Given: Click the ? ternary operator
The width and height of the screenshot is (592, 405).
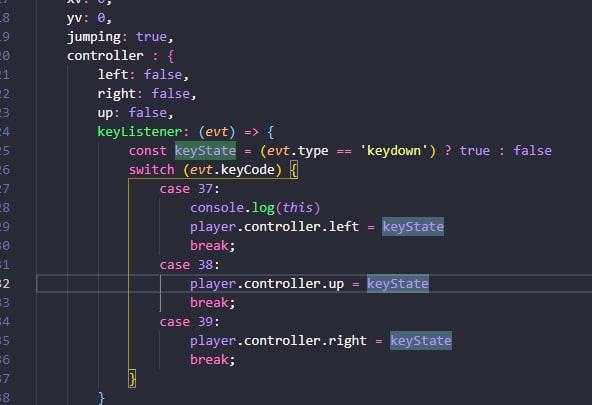Looking at the screenshot, I should (x=448, y=151).
